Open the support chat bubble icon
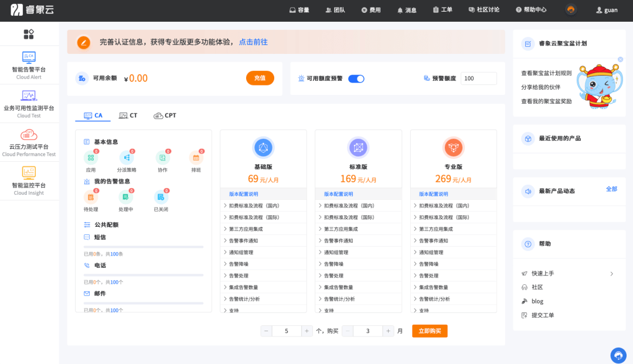633x364 pixels. (x=618, y=356)
